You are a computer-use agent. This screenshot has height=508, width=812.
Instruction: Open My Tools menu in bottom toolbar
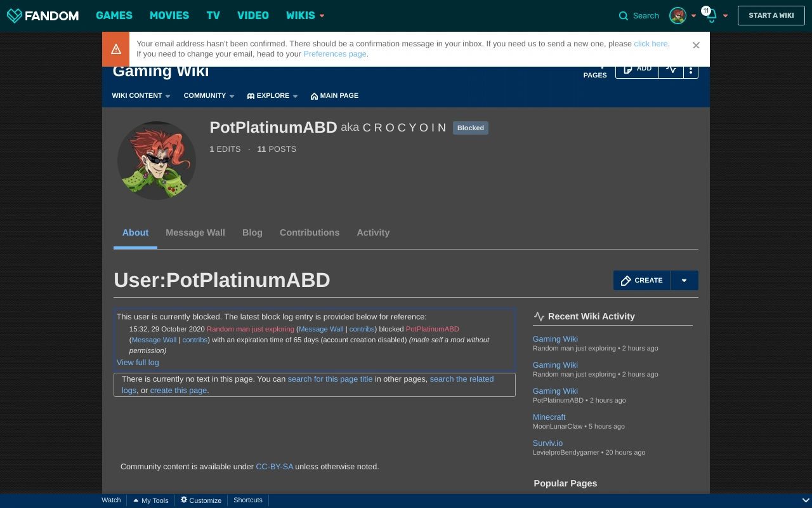tap(150, 500)
